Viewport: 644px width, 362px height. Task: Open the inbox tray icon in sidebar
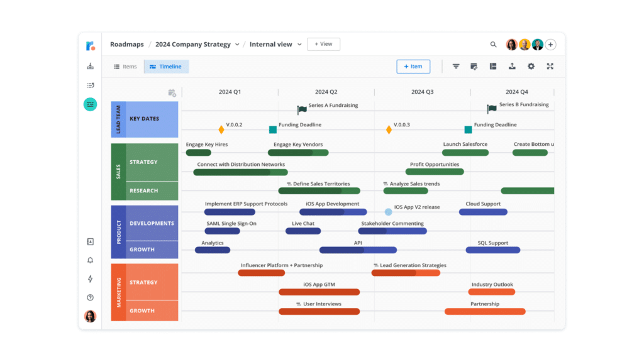(91, 66)
